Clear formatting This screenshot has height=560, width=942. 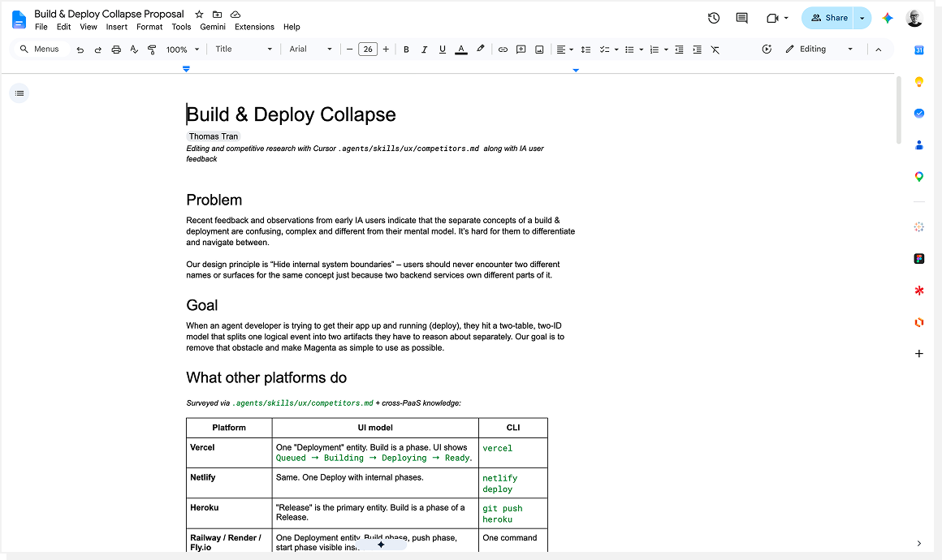715,50
